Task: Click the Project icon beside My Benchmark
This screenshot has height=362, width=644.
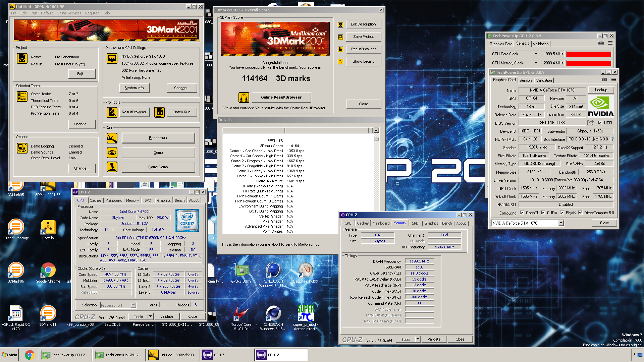Action: click(22, 58)
